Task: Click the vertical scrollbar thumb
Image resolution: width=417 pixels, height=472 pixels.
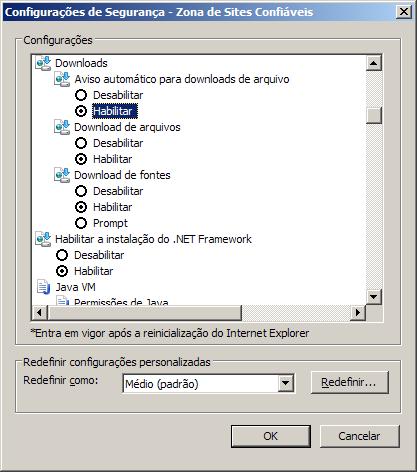Action: (374, 115)
